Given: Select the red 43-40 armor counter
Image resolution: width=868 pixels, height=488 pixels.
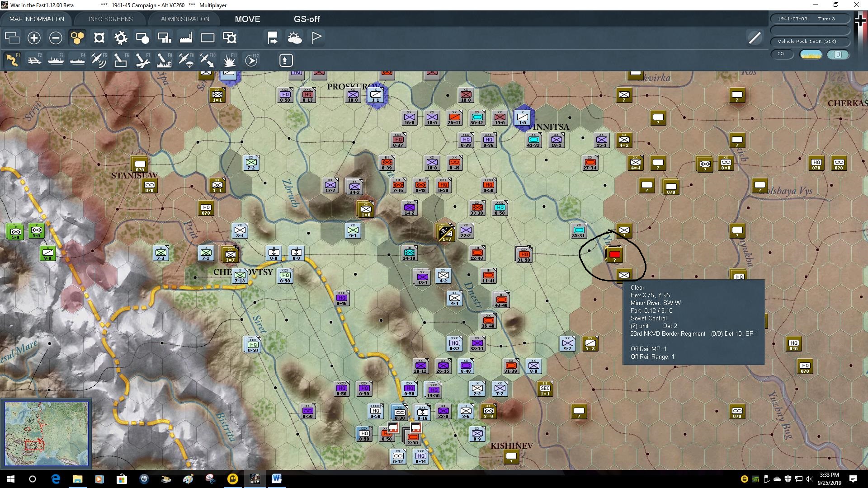Looking at the screenshot, I should pyautogui.click(x=501, y=300).
